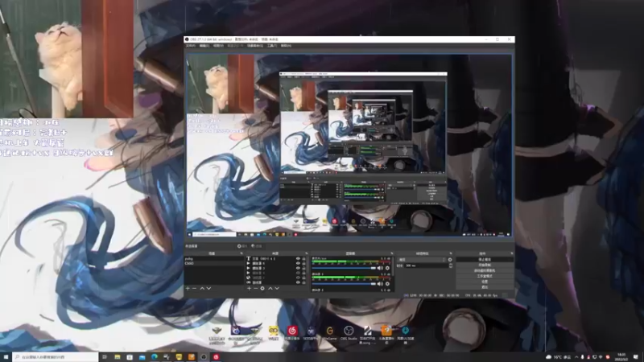644x362 pixels.
Task: Open the Edit menu in OBS
Action: coord(204,46)
